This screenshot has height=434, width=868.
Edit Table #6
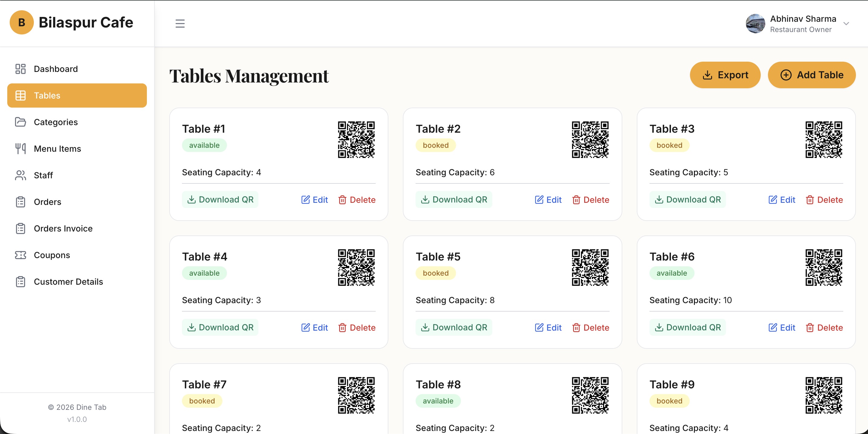[x=782, y=328]
